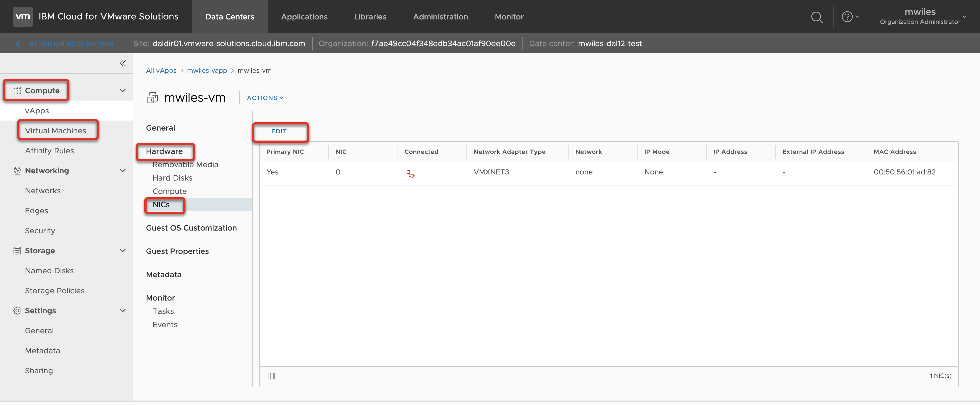Click the column chooser icon below table

[271, 376]
